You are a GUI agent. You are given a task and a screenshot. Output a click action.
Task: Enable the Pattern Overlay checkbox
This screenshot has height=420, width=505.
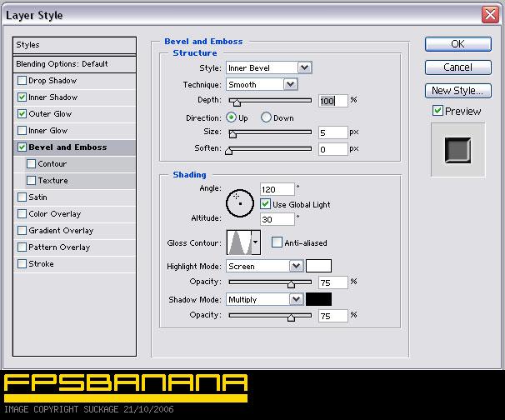tap(22, 247)
